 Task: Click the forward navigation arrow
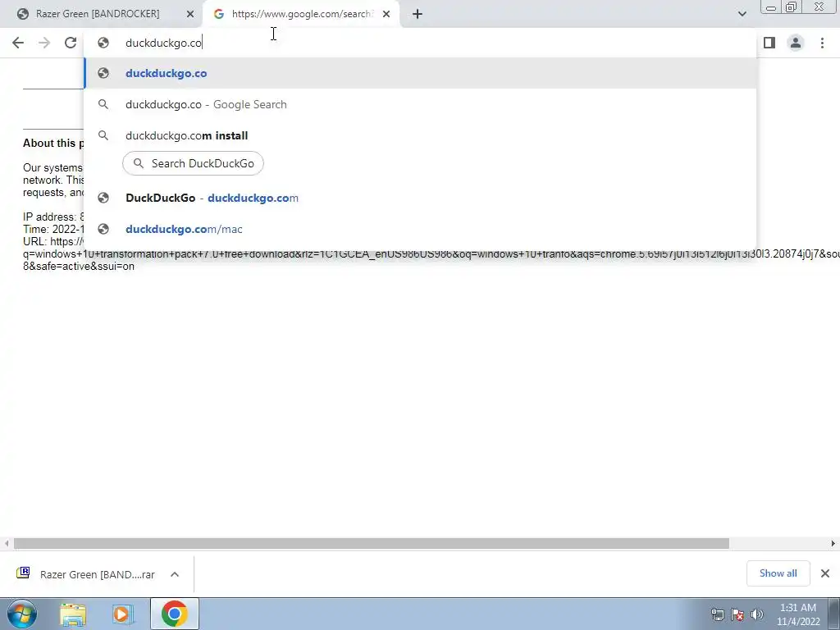pyautogui.click(x=44, y=43)
